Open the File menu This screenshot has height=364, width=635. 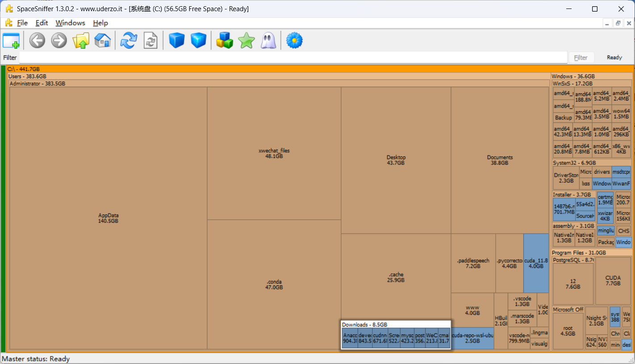point(22,23)
